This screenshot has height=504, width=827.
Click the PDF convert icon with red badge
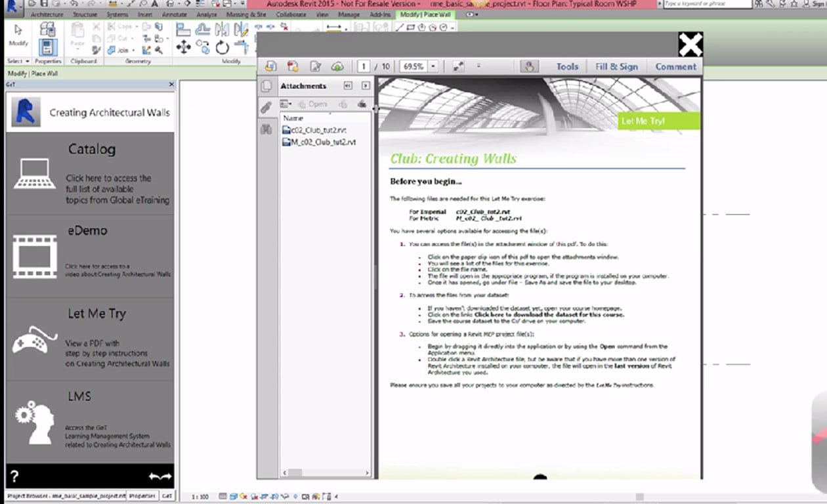pos(293,66)
